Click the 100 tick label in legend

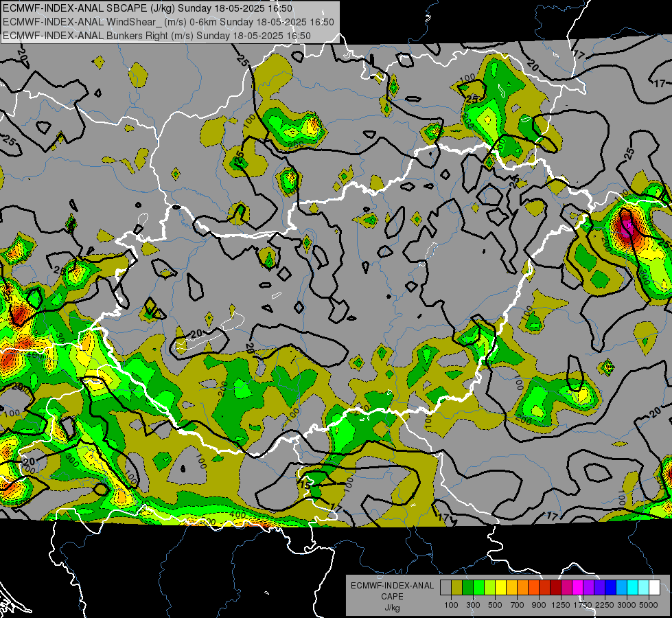click(451, 605)
